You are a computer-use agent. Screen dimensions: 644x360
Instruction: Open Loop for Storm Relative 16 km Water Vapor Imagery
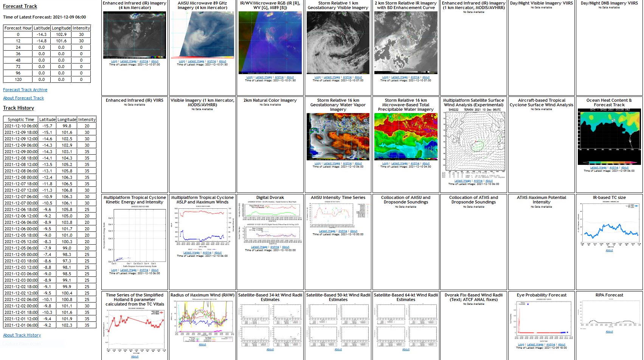[x=318, y=163]
